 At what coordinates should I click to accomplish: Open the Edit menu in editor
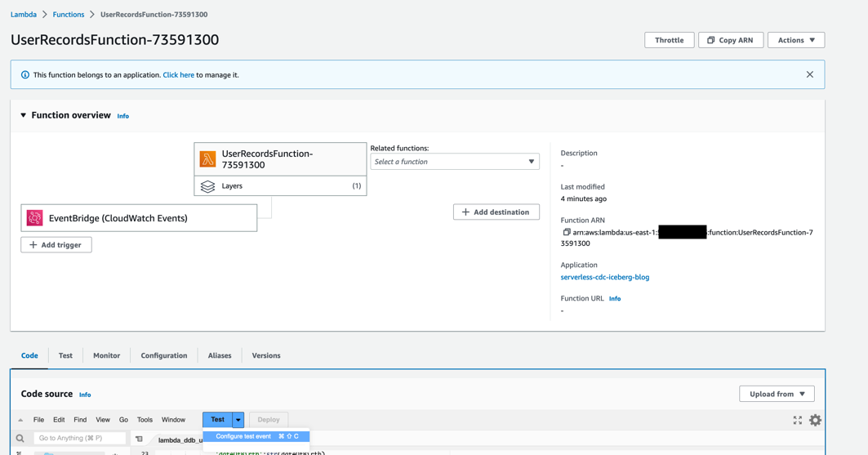click(x=59, y=420)
